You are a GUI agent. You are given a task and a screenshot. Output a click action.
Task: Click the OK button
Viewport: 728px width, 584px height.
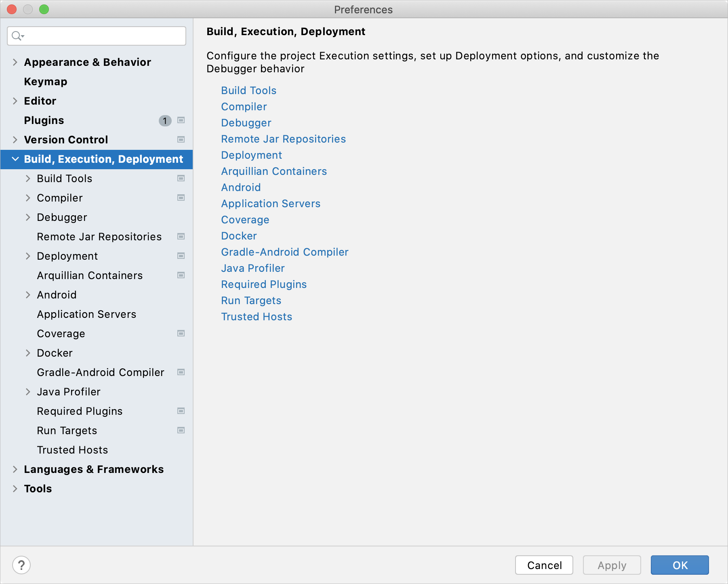coord(680,565)
